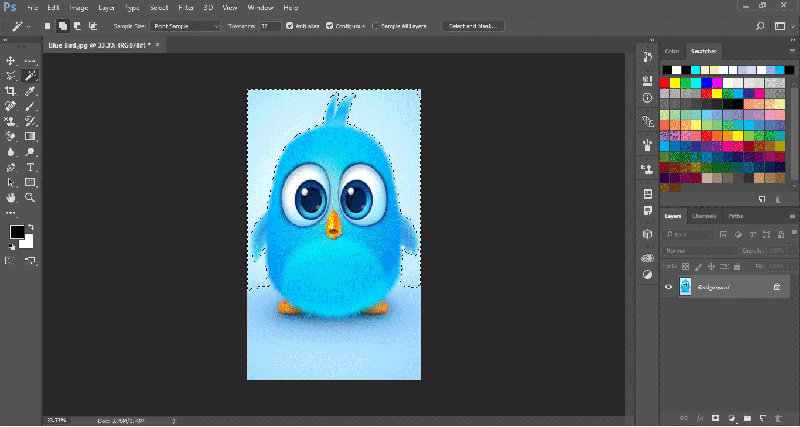Toggle Quick Mask mode

click(10, 261)
